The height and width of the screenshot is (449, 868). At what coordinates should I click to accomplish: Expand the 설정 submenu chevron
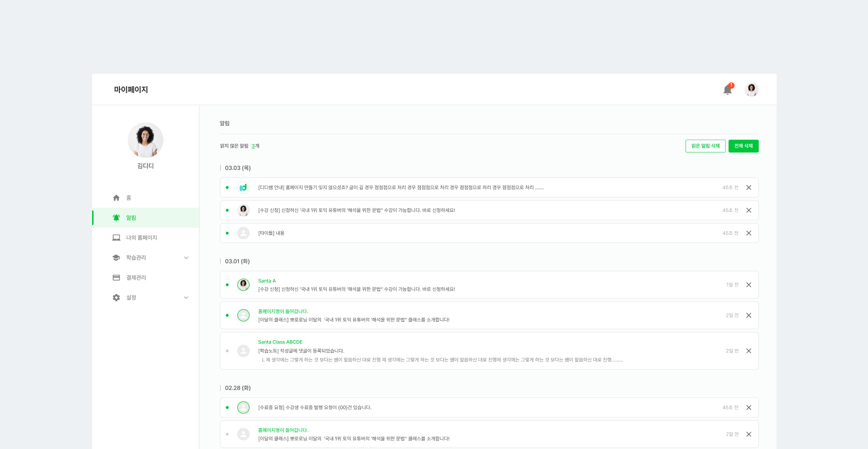click(x=186, y=298)
